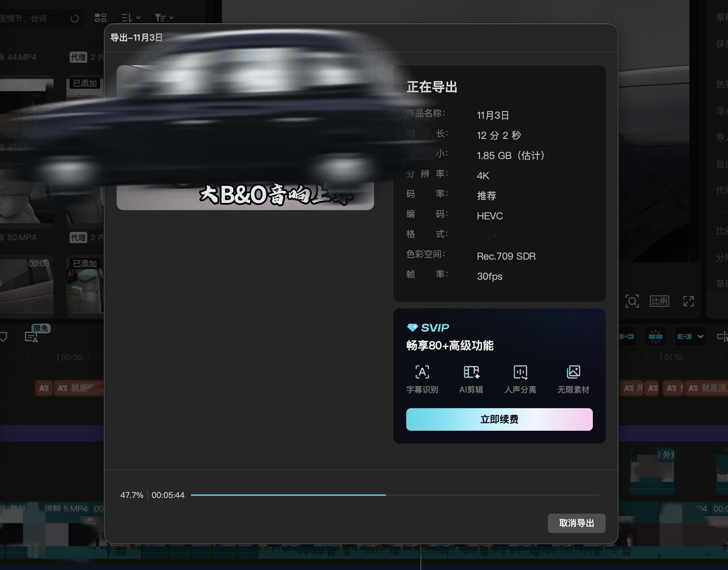The width and height of the screenshot is (728, 570).
Task: Open the sort order dropdown
Action: [130, 18]
